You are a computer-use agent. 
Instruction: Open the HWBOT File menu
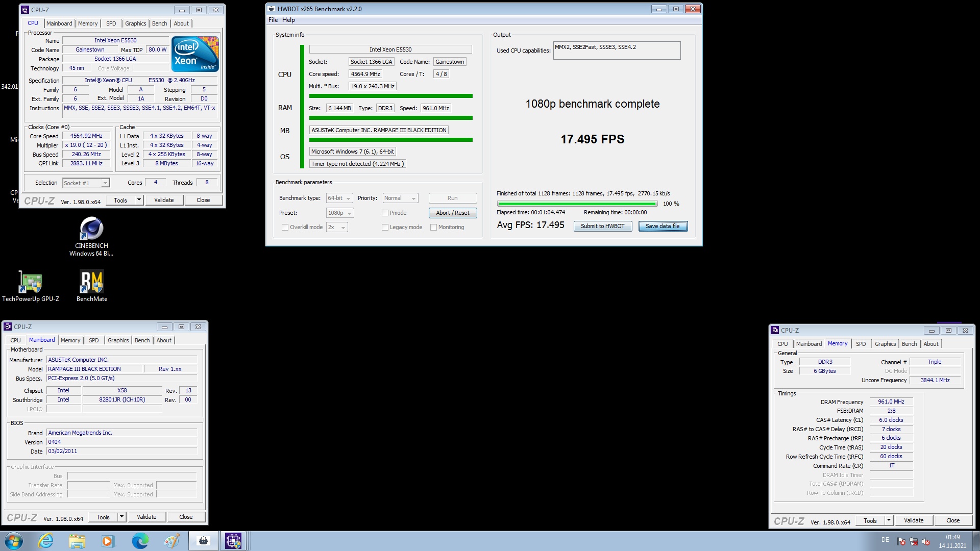(273, 20)
